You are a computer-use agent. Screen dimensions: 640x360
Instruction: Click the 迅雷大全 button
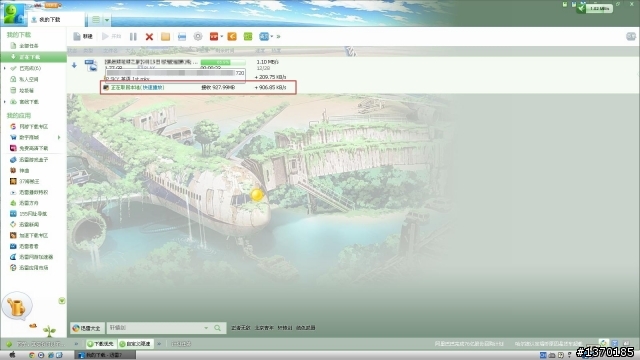[86, 328]
